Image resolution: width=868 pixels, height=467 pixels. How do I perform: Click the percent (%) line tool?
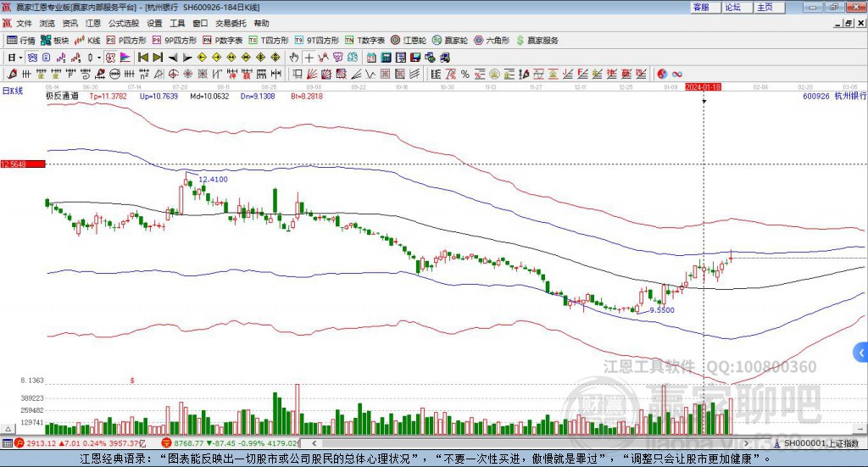tap(465, 74)
